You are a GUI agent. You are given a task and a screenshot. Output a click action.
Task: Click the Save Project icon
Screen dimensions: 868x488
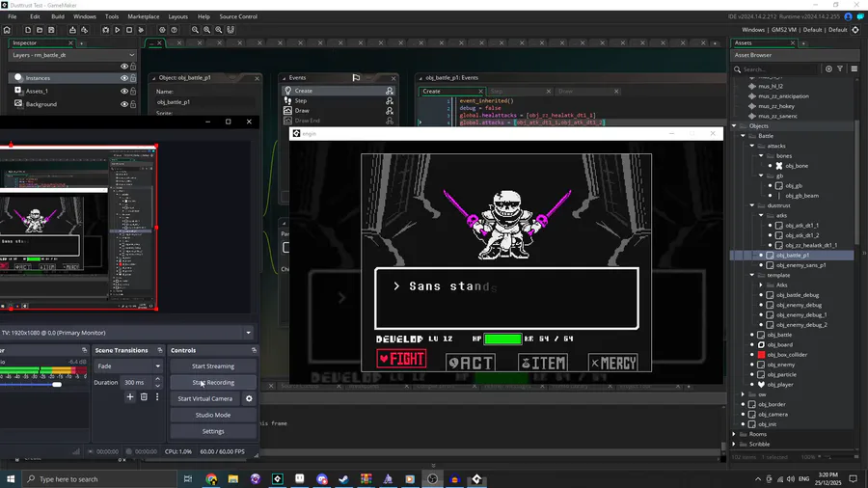click(x=51, y=30)
